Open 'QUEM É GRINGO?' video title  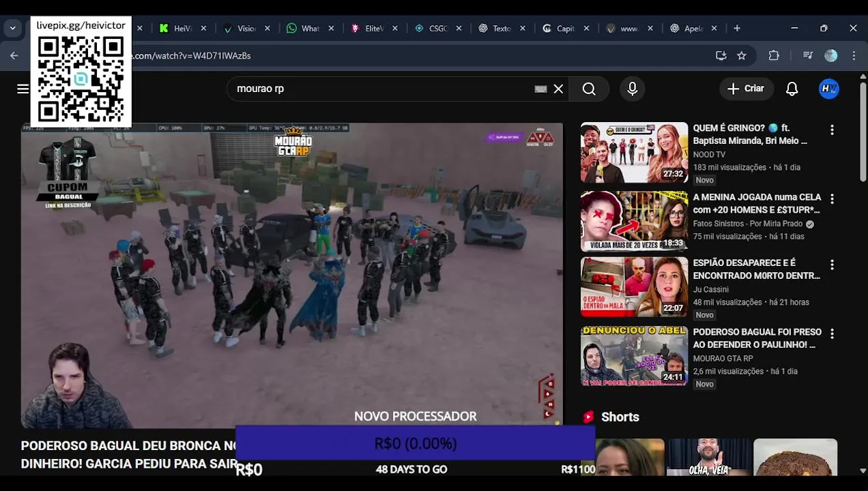(750, 134)
